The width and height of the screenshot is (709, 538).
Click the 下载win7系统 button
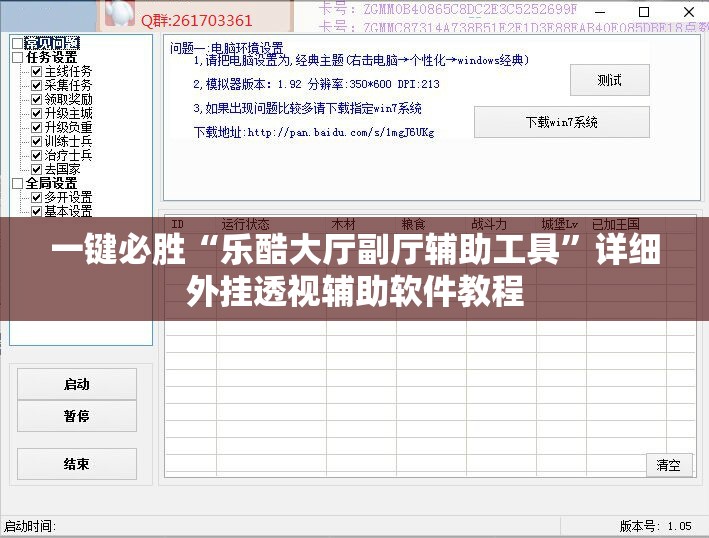pyautogui.click(x=562, y=122)
